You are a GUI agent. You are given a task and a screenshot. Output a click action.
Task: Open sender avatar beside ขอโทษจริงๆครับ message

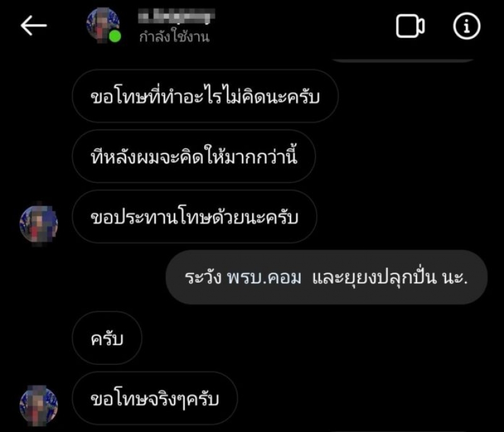pyautogui.click(x=38, y=406)
